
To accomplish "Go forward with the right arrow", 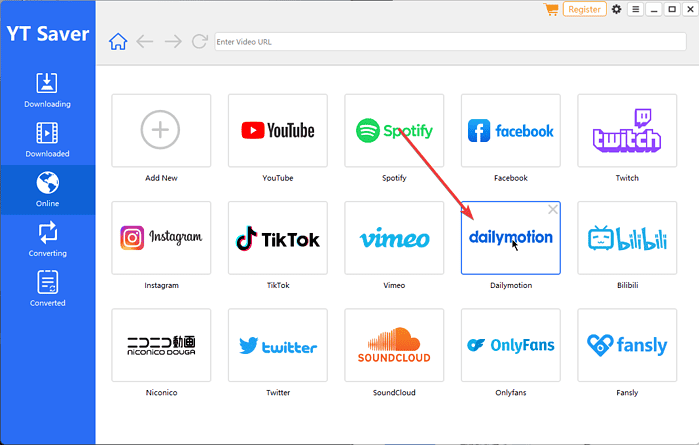I will (172, 41).
